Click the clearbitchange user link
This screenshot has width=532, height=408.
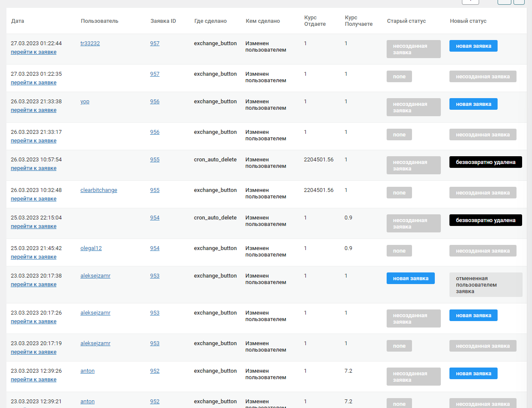click(x=98, y=190)
